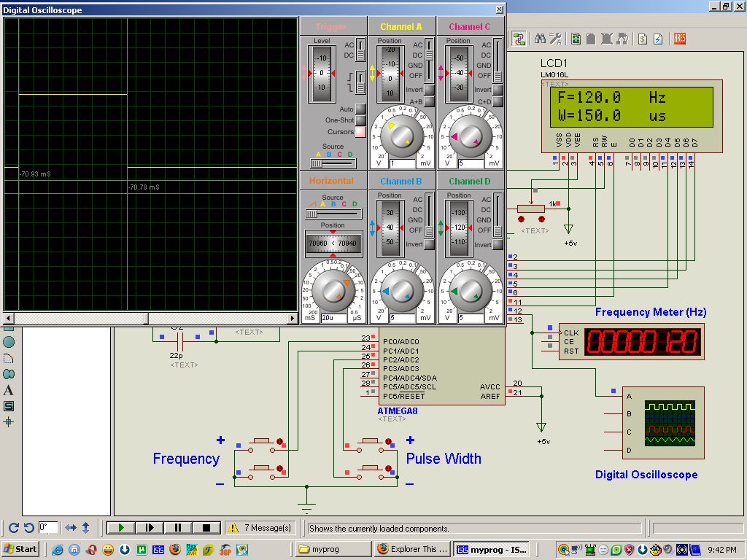
Task: Select the 2D text tool (letter A)
Action: click(9, 390)
